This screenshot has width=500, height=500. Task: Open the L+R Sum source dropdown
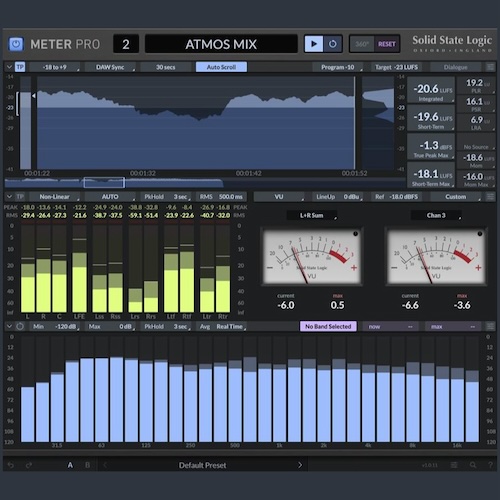point(312,215)
